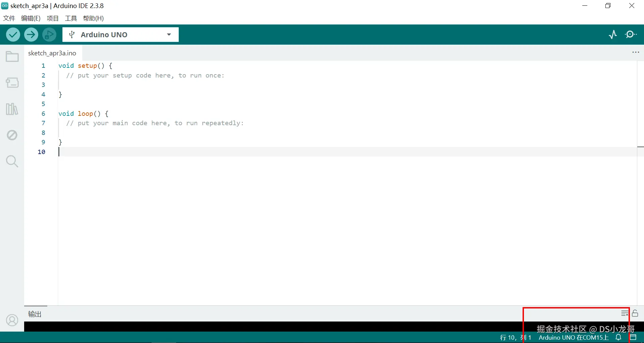Open notifications bell in status bar
Image resolution: width=644 pixels, height=343 pixels.
[619, 337]
